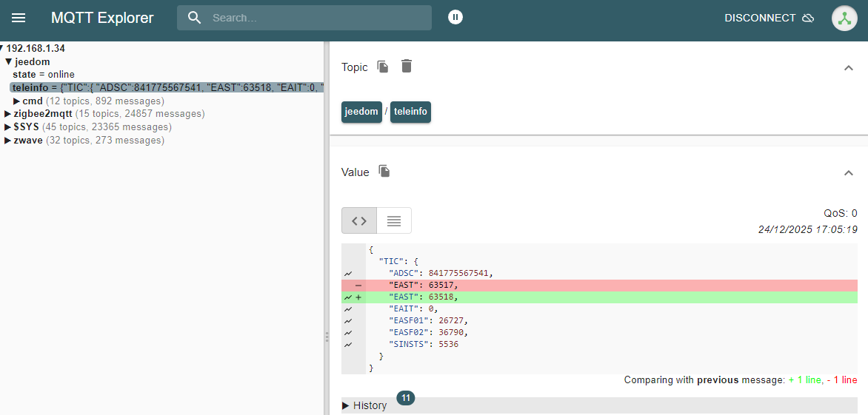Open the connection avatar icon
This screenshot has width=868, height=415.
844,18
